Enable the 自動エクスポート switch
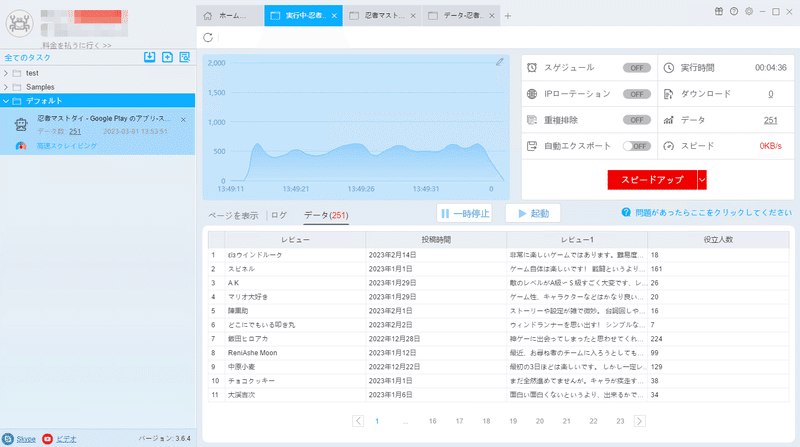This screenshot has width=800, height=447. [x=636, y=146]
